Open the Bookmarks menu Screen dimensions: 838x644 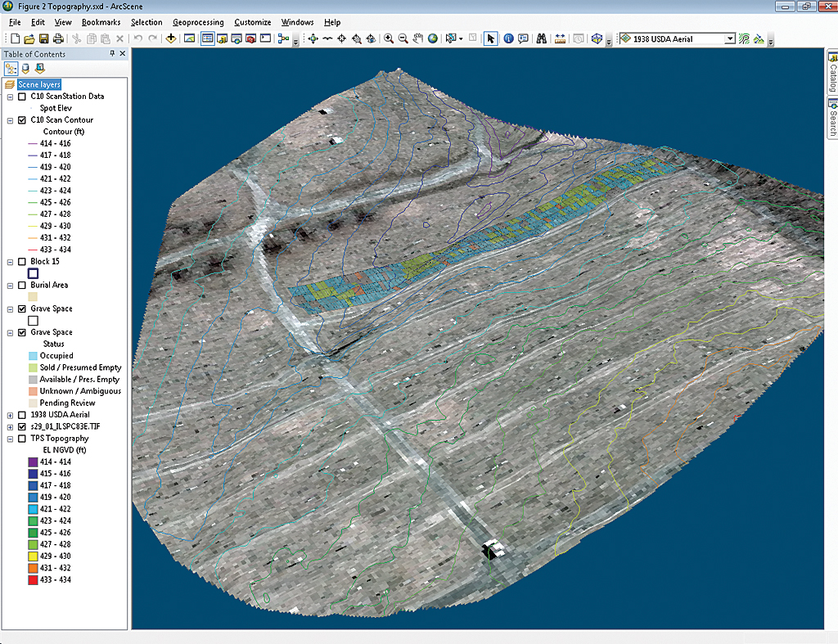tap(101, 22)
